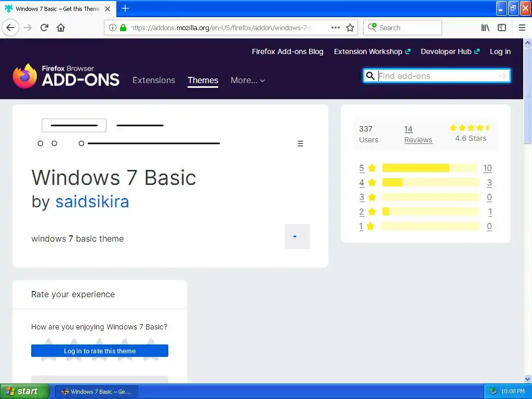This screenshot has height=399, width=532.
Task: Click system tray icon near clock
Action: (x=493, y=391)
